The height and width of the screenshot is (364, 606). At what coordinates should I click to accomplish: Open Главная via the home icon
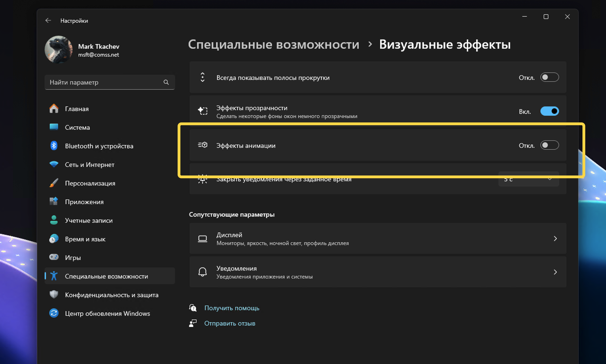(54, 109)
